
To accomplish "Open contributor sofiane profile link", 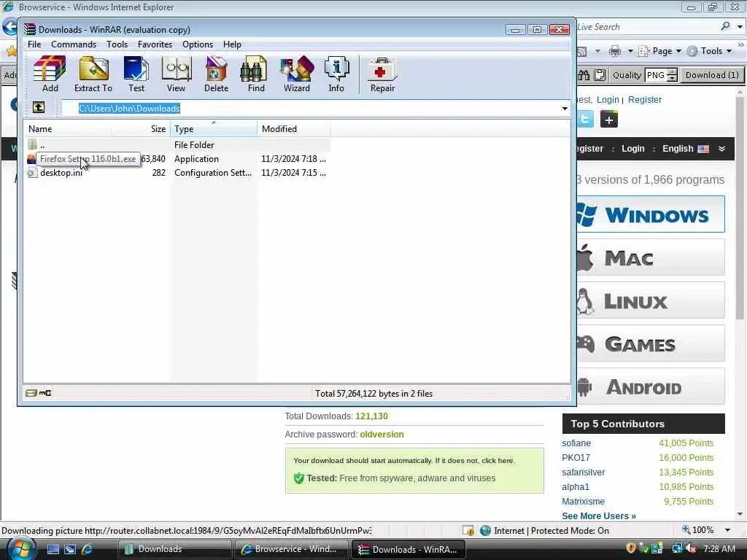I will (576, 443).
